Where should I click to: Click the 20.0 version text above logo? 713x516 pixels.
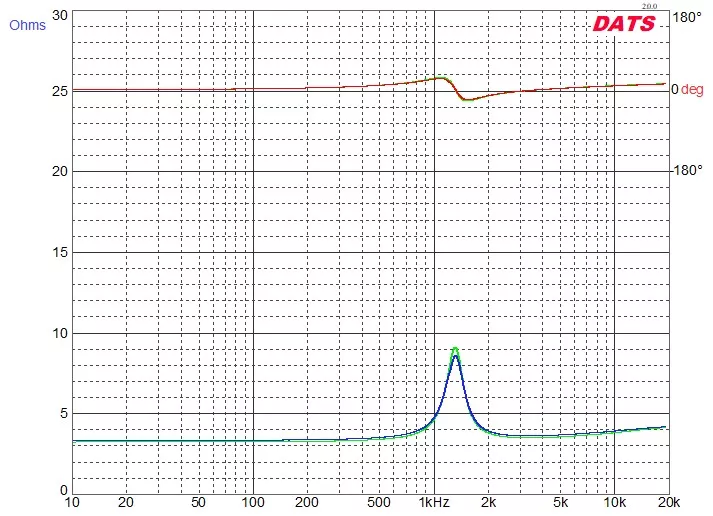tap(649, 7)
